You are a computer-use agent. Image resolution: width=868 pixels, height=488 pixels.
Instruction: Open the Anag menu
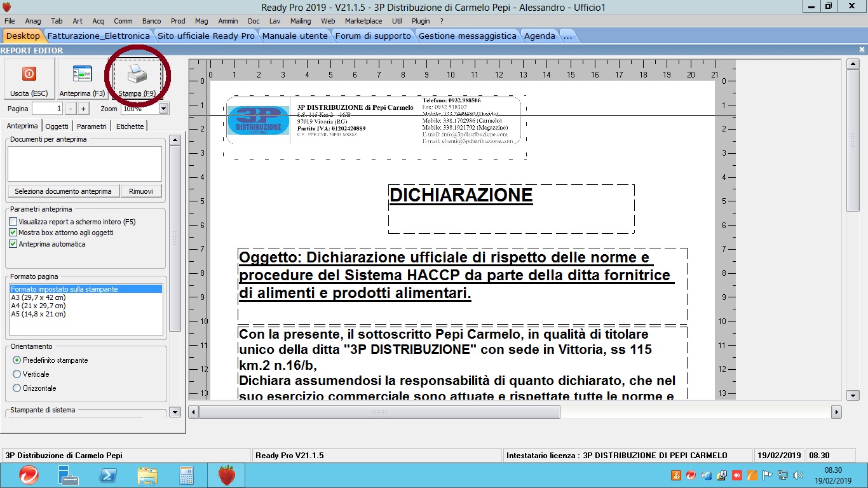(x=32, y=21)
